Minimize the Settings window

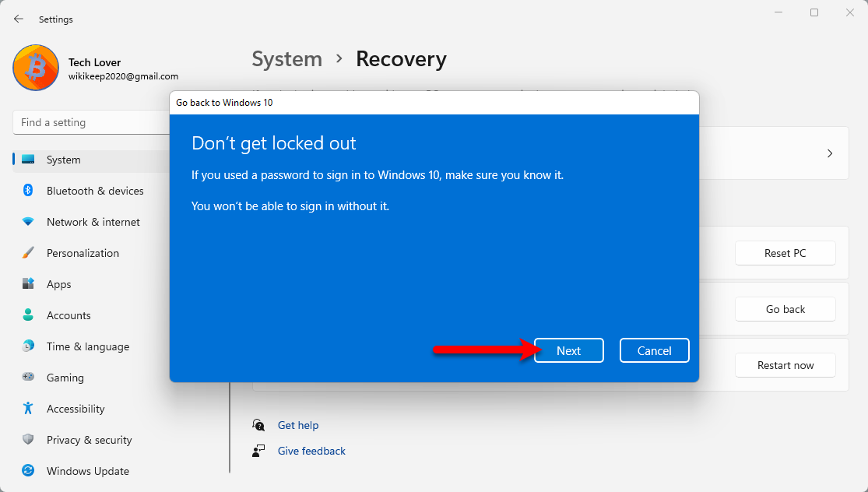pyautogui.click(x=778, y=12)
